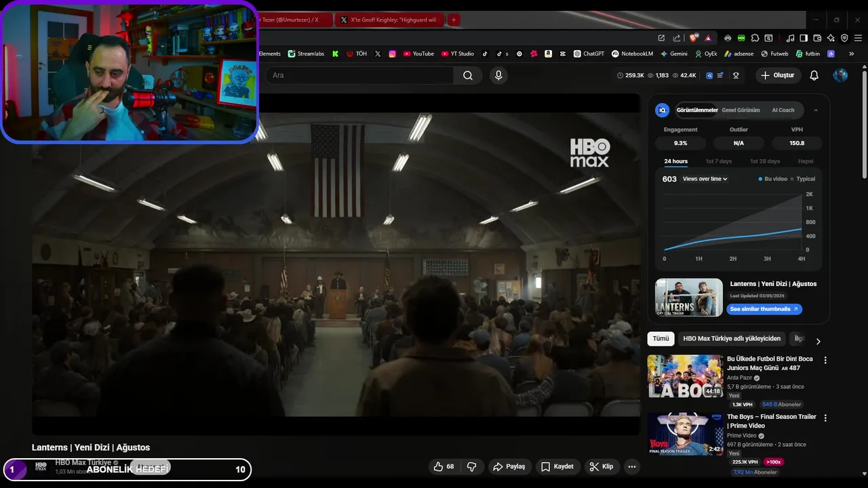868x488 pixels.
Task: Show next category chips with the chips arrow
Action: (818, 341)
